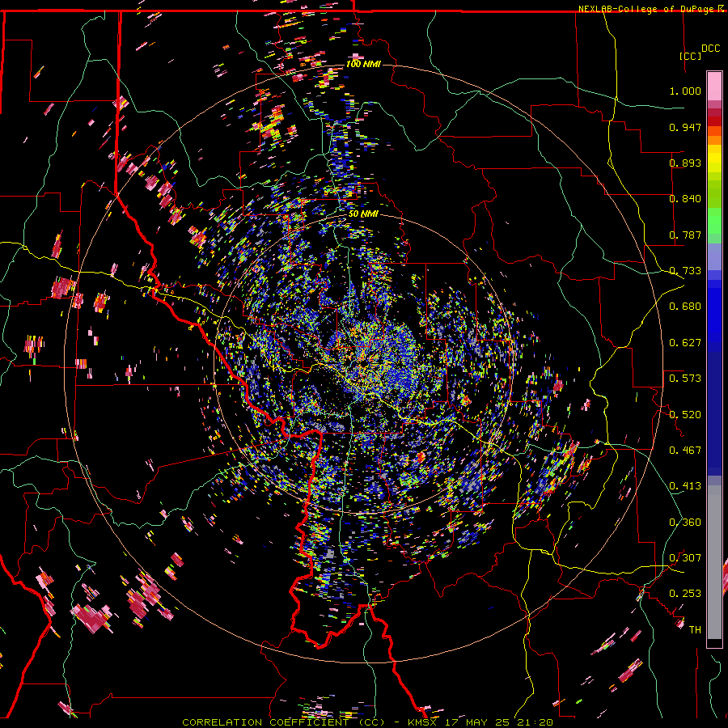Click the 0.840 legend value

coord(685,199)
